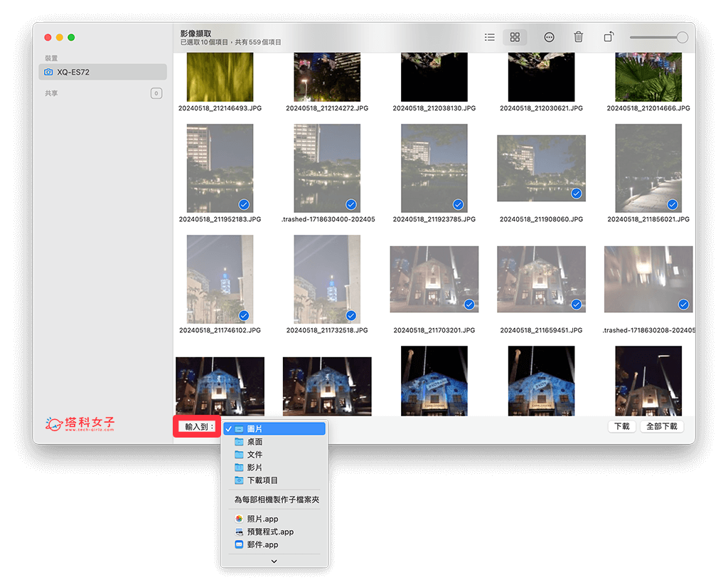This screenshot has height=587, width=728.
Task: Switch to list view
Action: 489,37
